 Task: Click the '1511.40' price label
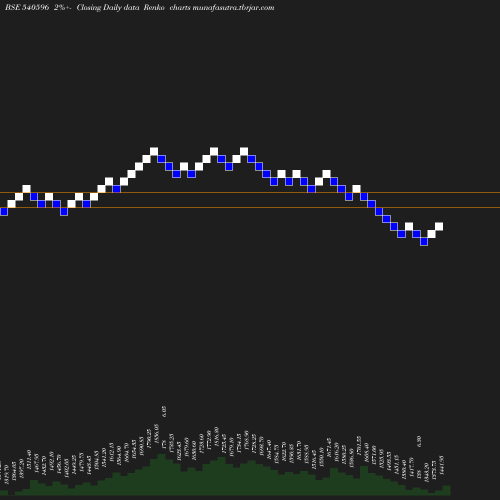tap(29, 459)
